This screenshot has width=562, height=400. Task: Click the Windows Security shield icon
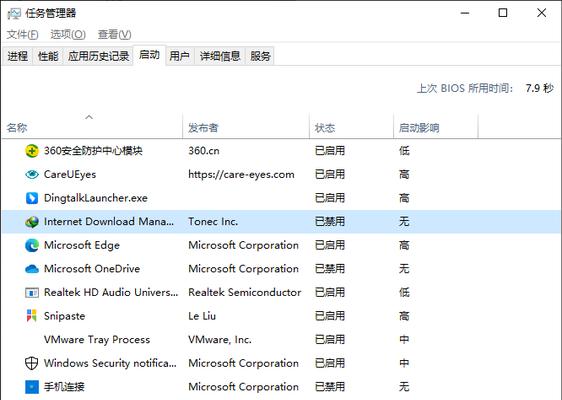[32, 363]
